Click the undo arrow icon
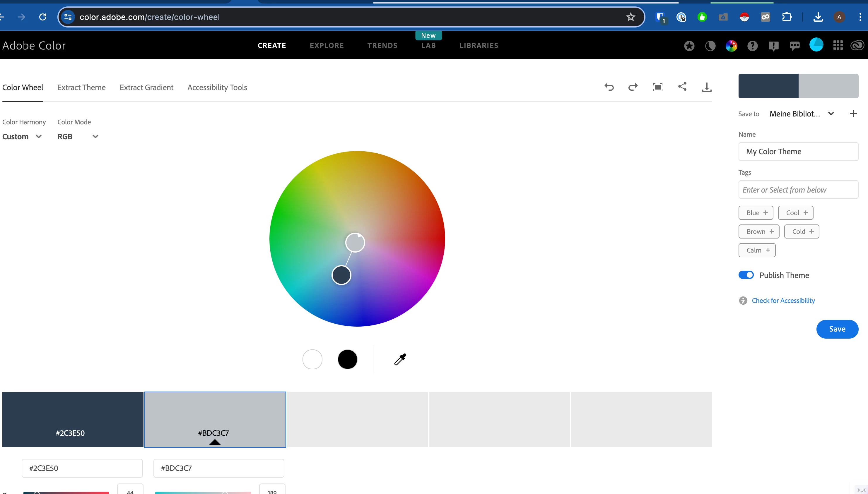868x494 pixels. [x=609, y=87]
